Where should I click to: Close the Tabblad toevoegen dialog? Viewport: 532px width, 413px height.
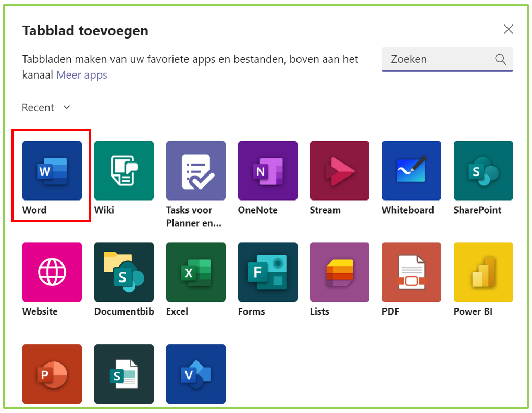(x=508, y=29)
